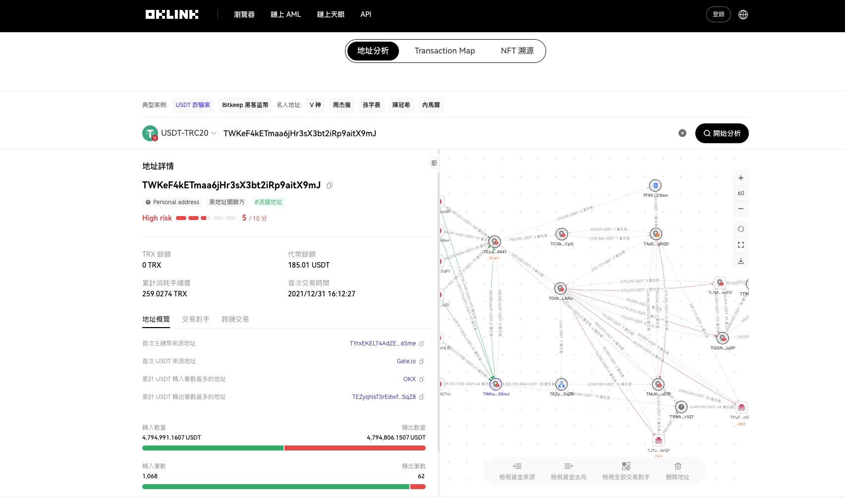This screenshot has width=845, height=504.
Task: Select the TCGk...Cpfj node
Action: click(562, 233)
